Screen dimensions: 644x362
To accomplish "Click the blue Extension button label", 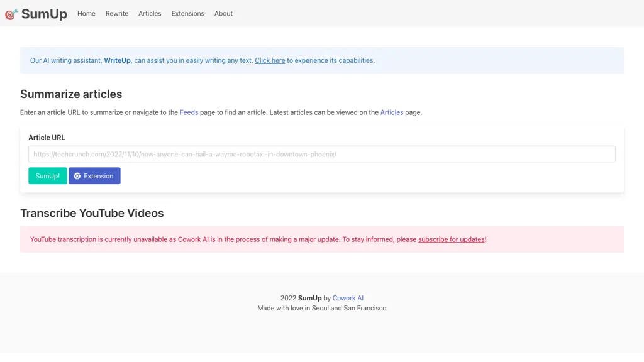I will pos(99,176).
